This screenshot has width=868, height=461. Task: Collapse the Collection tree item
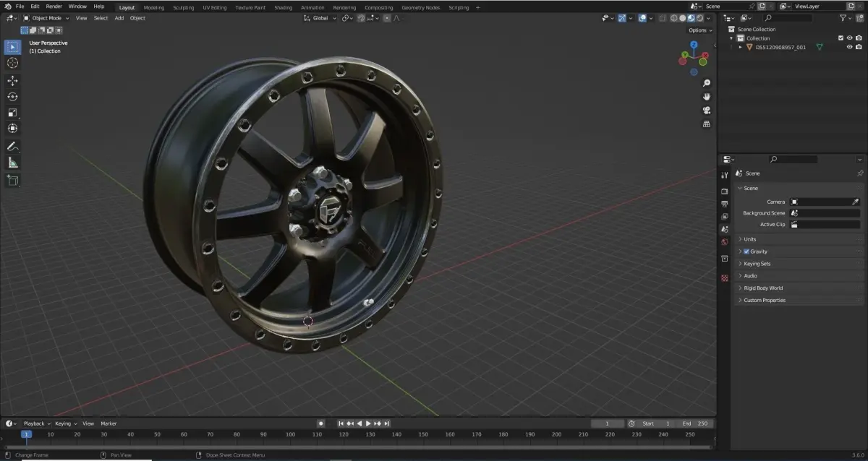coord(731,38)
